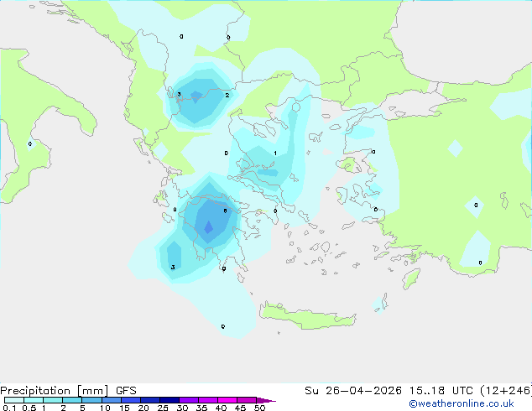
Task: Click the 'Su 26-04-2026 15..18 UTC' timestamp
Action: [x=389, y=391]
